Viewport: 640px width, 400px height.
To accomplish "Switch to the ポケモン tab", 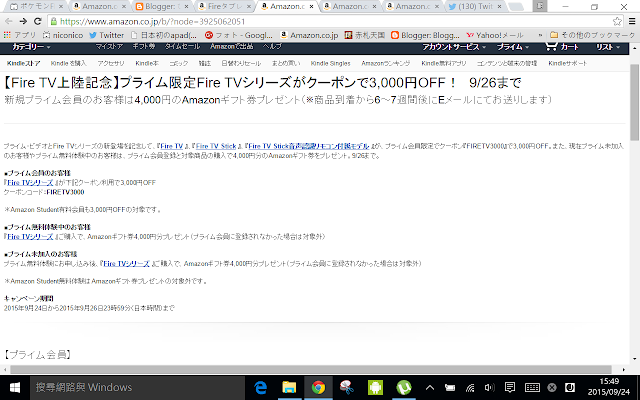I will pyautogui.click(x=37, y=7).
